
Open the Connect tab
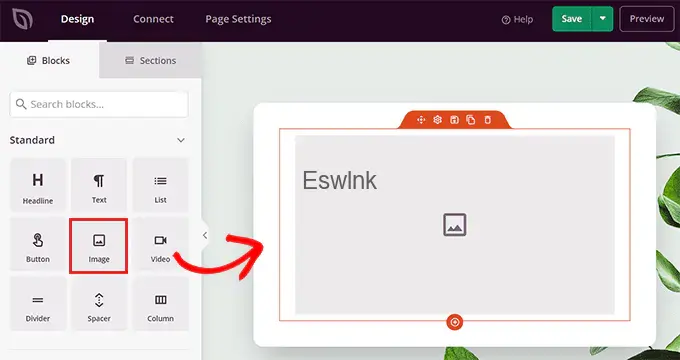coord(153,19)
